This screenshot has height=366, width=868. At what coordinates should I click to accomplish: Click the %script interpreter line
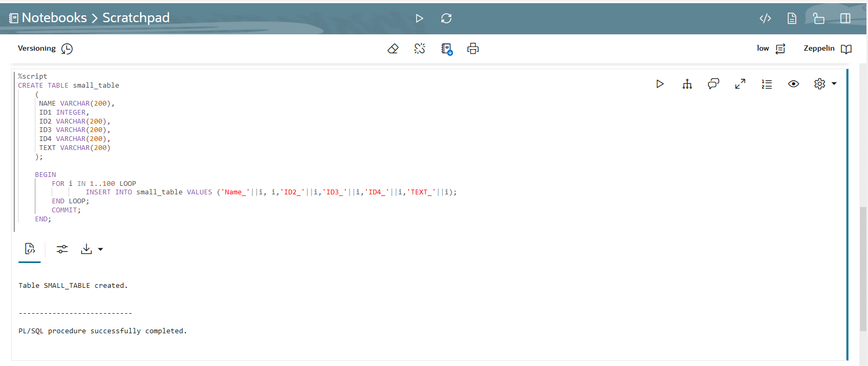click(33, 77)
